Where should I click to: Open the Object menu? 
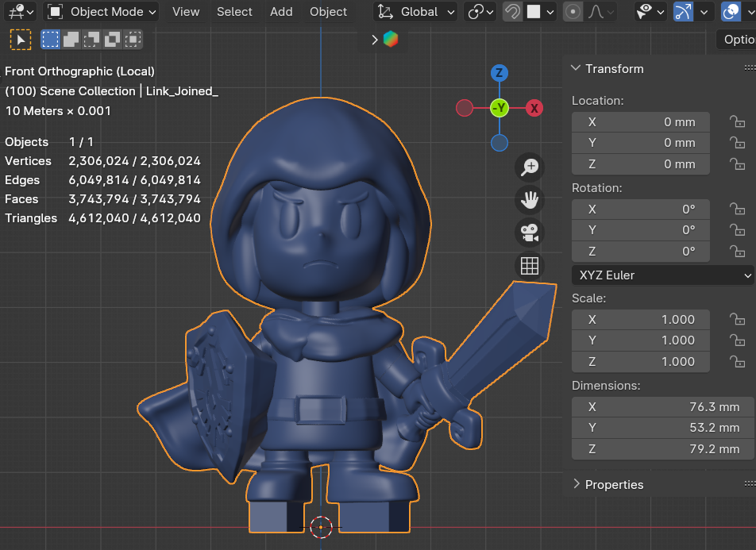click(x=328, y=12)
